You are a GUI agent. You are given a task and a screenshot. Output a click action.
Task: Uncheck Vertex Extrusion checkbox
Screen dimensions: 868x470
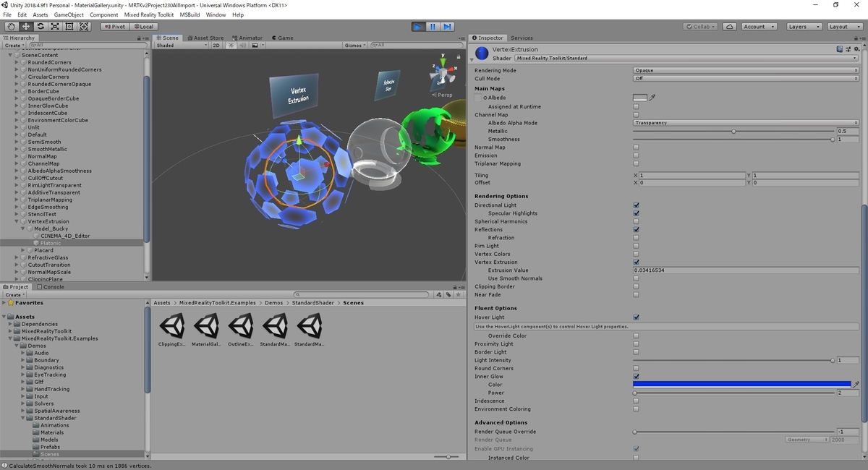(636, 262)
